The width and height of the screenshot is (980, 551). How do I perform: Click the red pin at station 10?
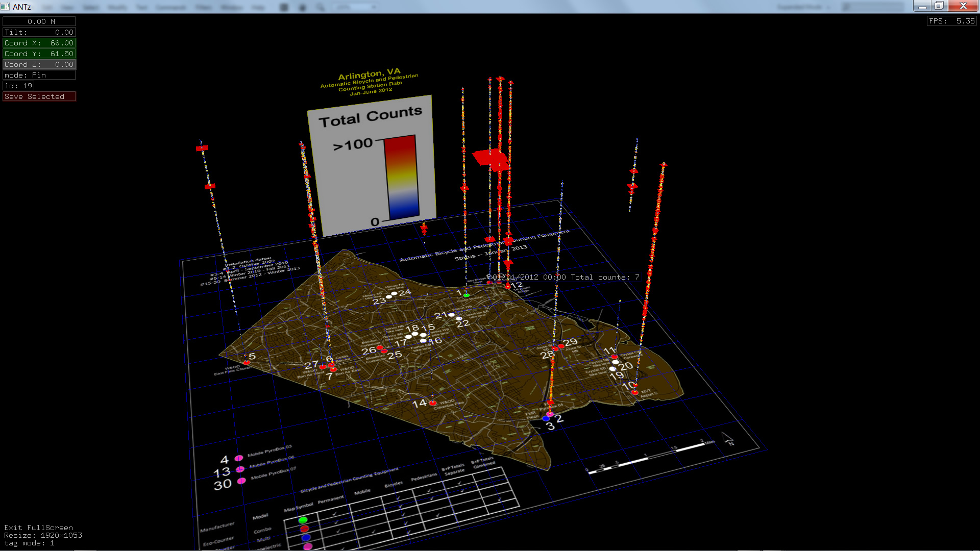click(635, 392)
